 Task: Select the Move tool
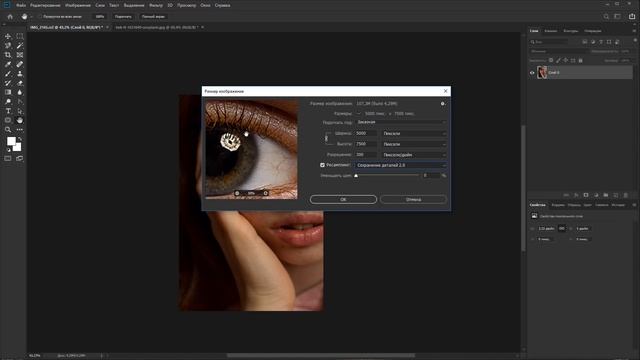[8, 36]
